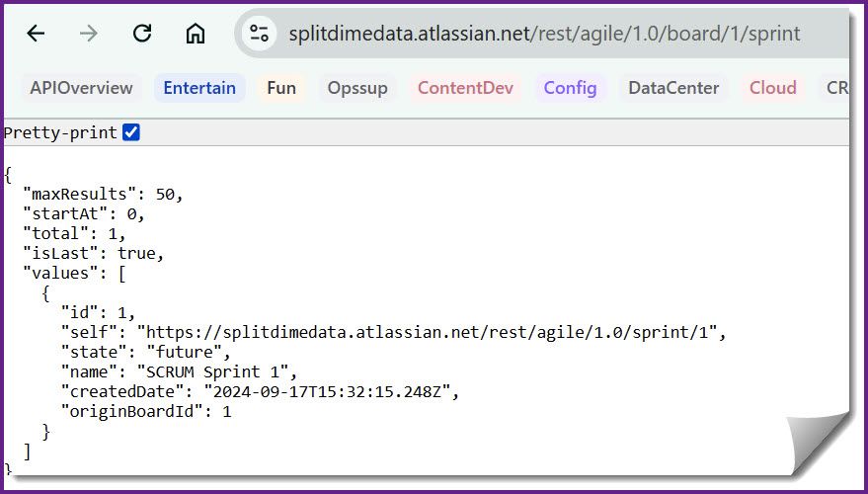Open the Entertain bookmark
Viewport: 868px width, 494px height.
pyautogui.click(x=199, y=88)
